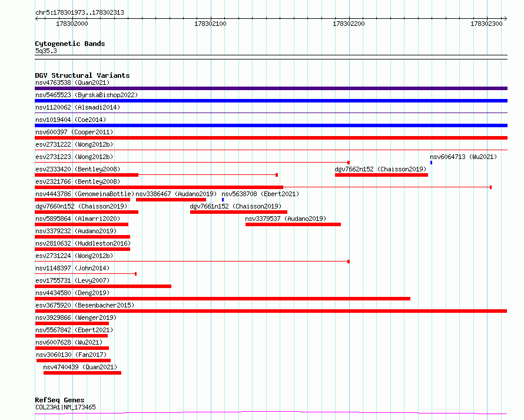Open nsv2810632 (Huddleston2016) variant
524x420 pixels.
[83, 243]
